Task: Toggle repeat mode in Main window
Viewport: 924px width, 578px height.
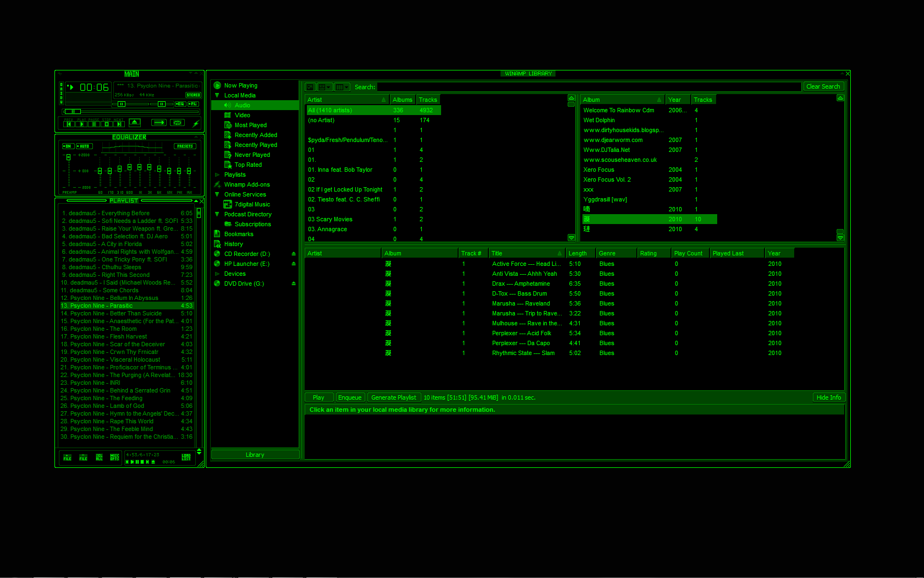Action: click(178, 122)
